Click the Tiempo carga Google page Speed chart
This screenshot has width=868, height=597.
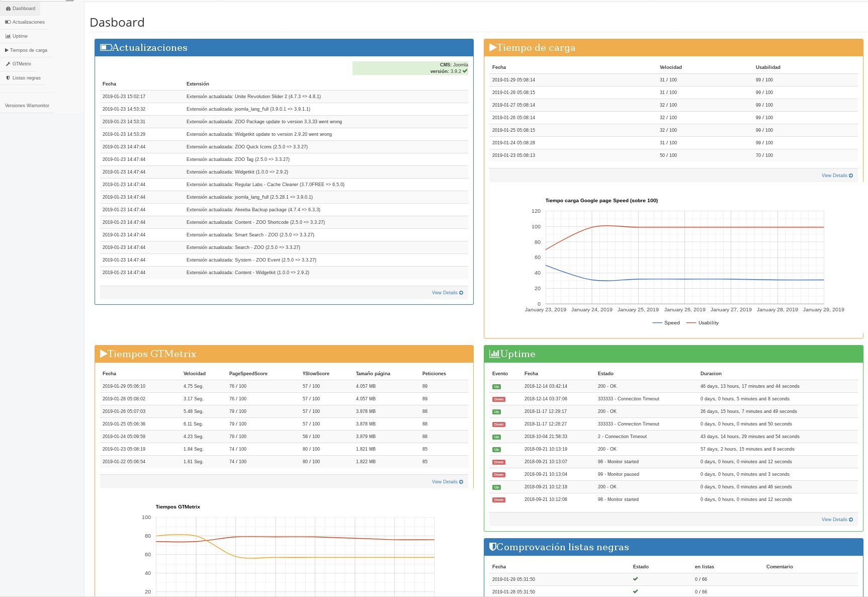point(684,258)
